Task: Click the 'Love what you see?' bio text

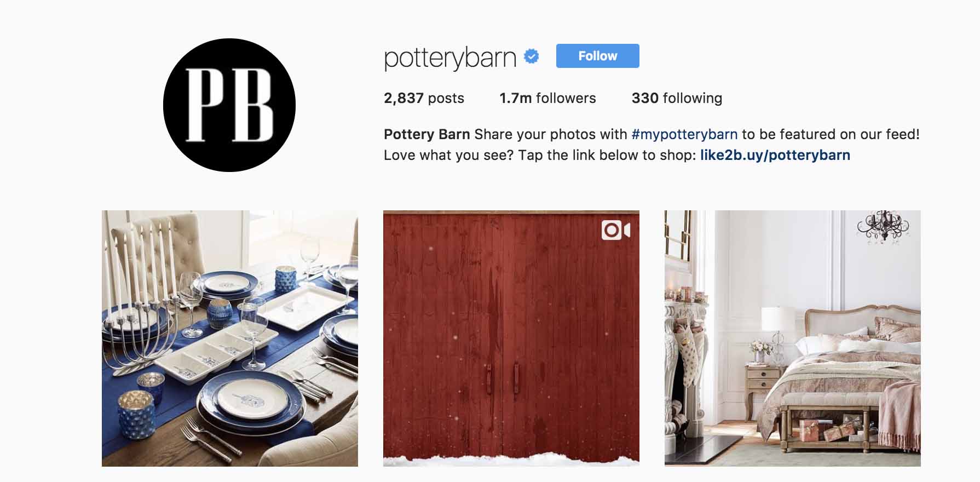Action: (x=448, y=155)
